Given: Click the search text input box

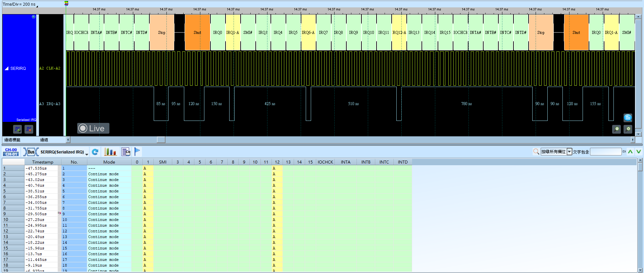Looking at the screenshot, I should [x=606, y=152].
